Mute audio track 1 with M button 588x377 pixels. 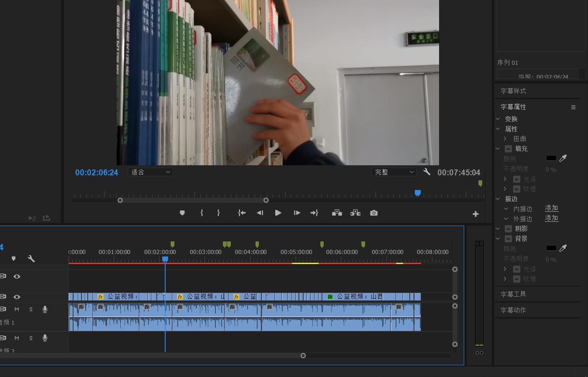(x=17, y=309)
